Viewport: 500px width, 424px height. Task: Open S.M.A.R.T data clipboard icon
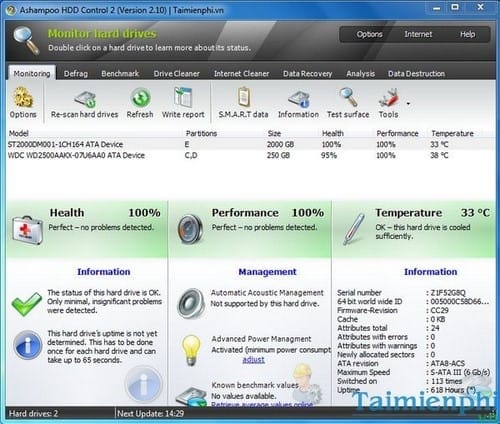(x=244, y=97)
